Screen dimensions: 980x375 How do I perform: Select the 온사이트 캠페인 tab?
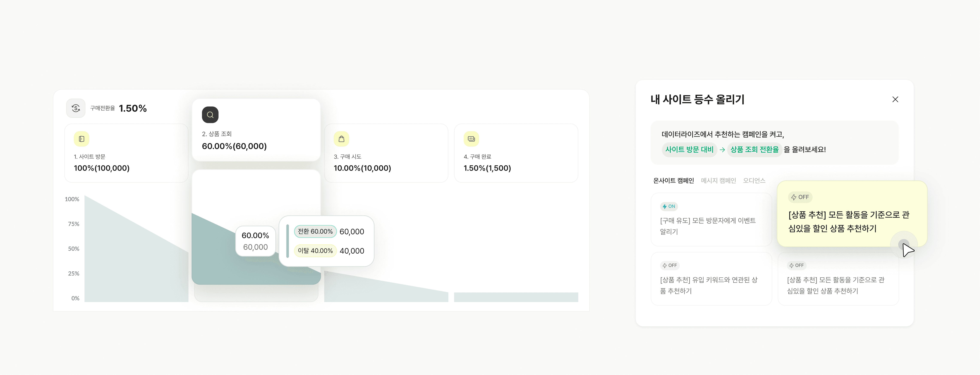(x=673, y=181)
